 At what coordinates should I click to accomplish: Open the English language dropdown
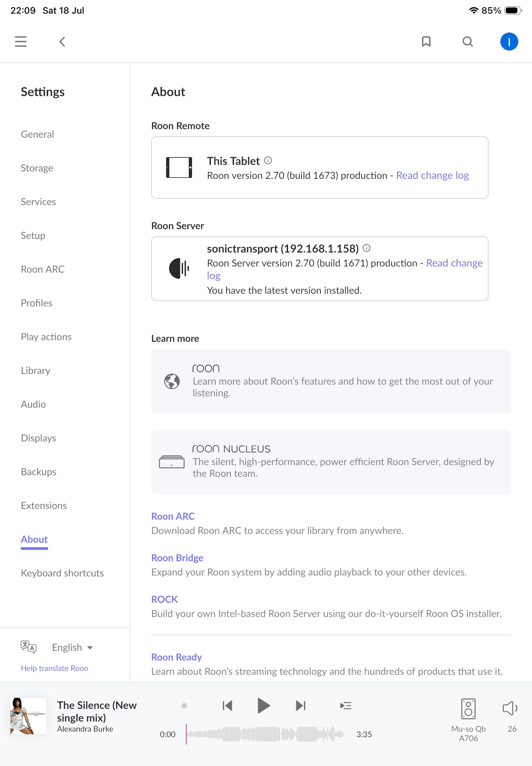(x=72, y=647)
